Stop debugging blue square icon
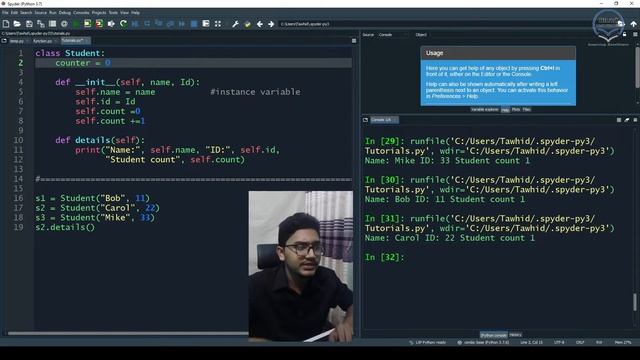The image size is (640, 360). point(194,24)
